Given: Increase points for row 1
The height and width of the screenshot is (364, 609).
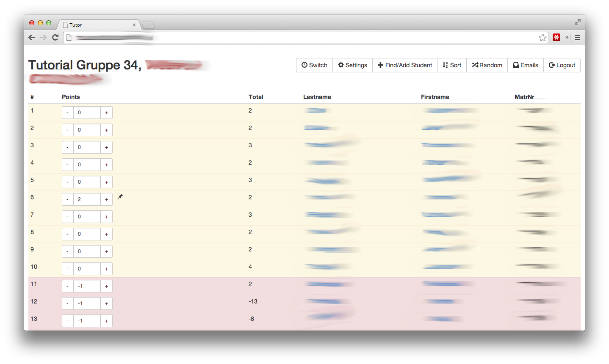Looking at the screenshot, I should [x=106, y=113].
